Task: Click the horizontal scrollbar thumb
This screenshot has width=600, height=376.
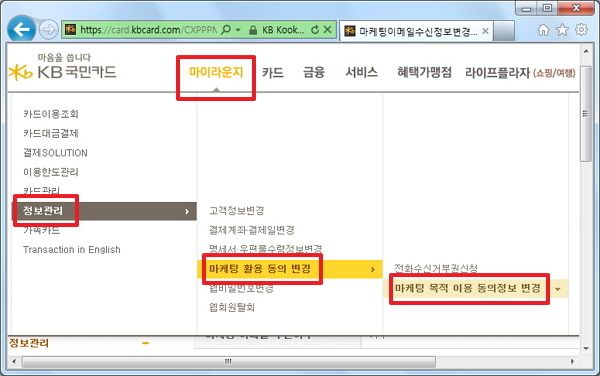Action: click(229, 361)
